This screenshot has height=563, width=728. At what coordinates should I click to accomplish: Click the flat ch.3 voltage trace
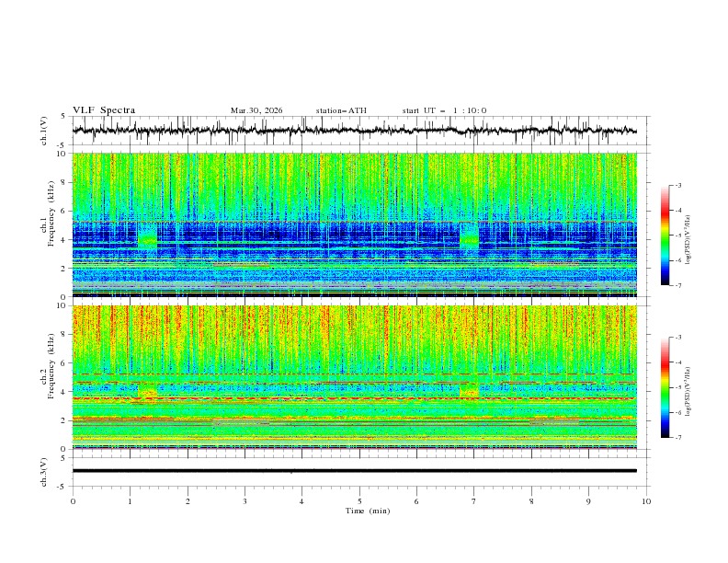point(354,471)
